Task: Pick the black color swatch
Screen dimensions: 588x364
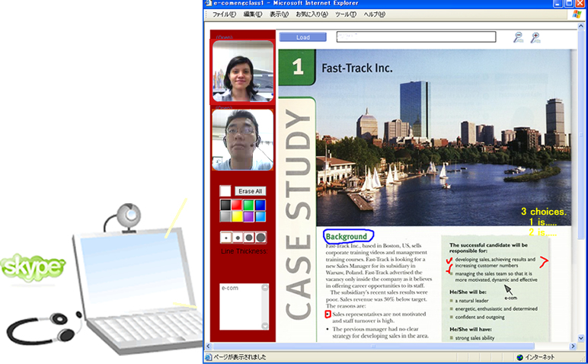Action: click(225, 205)
